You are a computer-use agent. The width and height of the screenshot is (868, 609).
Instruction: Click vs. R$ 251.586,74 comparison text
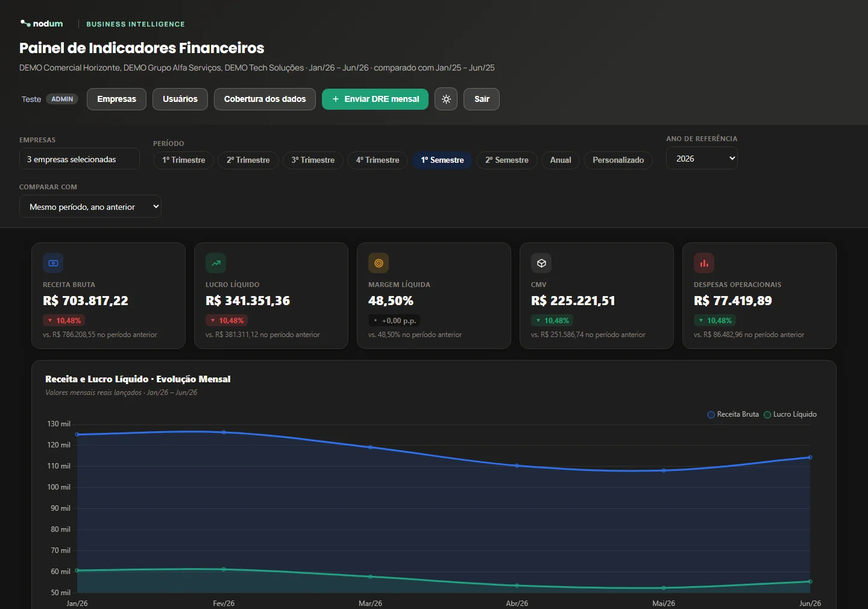588,335
